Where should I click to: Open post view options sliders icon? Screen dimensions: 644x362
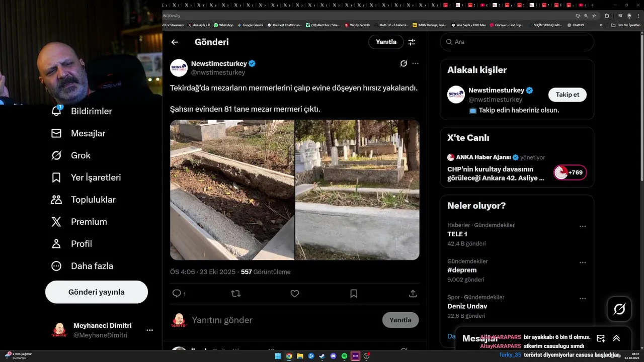pos(412,42)
